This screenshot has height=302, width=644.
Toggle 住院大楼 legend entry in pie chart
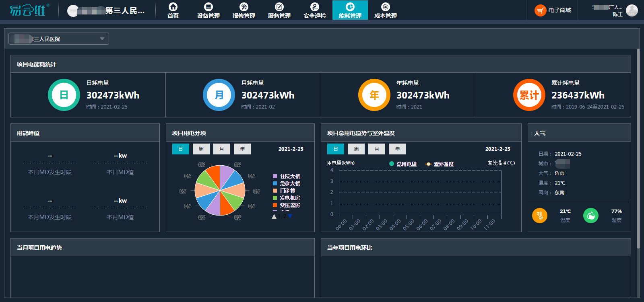click(x=286, y=176)
